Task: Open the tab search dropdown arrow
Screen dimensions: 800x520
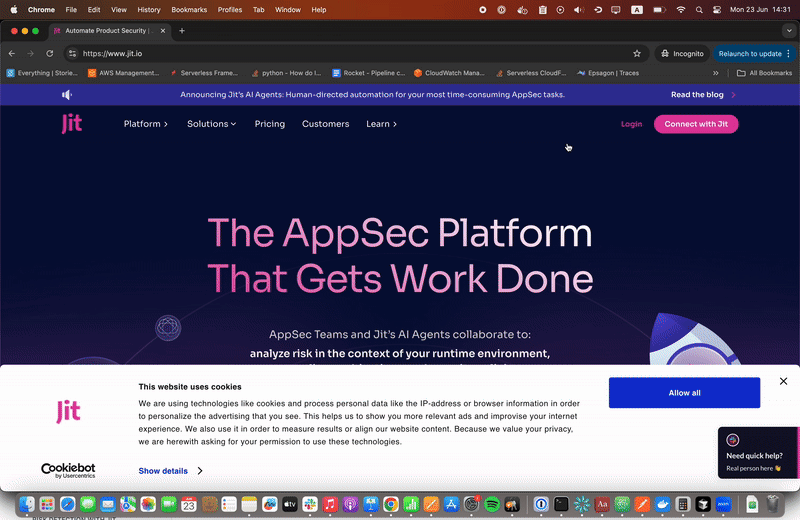Action: pos(789,31)
